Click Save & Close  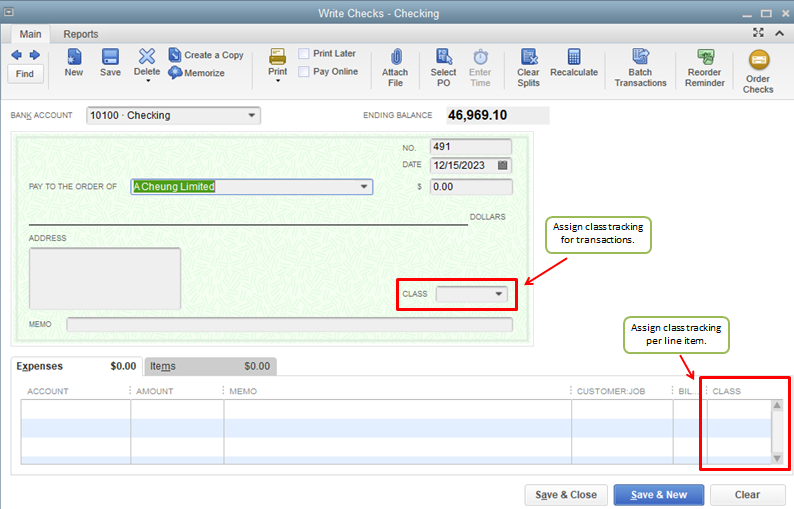[566, 495]
